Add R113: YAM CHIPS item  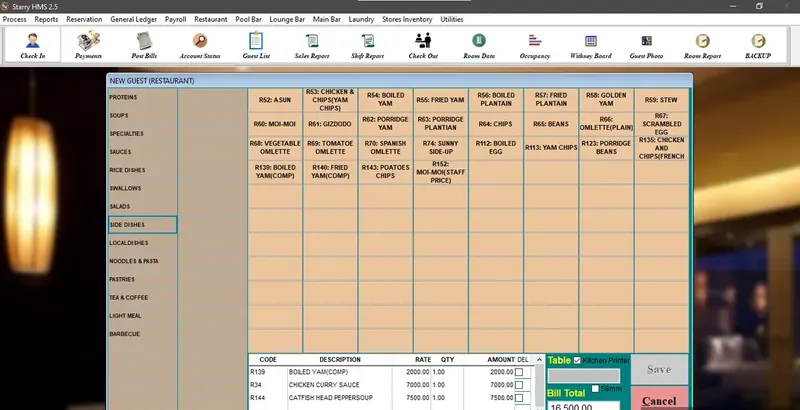click(x=551, y=148)
